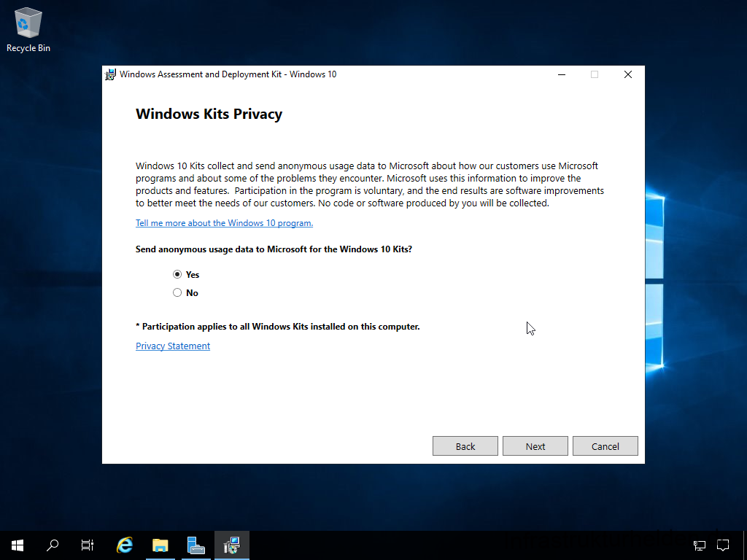The height and width of the screenshot is (560, 747).
Task: Select the Yes radio button
Action: pos(177,274)
